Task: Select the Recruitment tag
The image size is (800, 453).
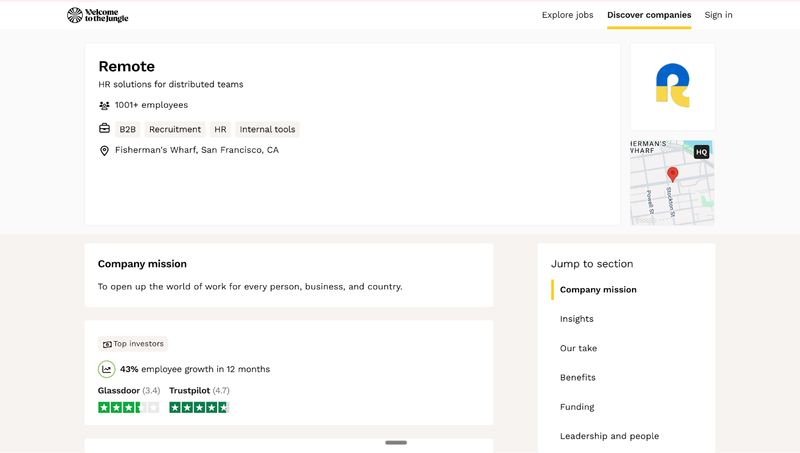Action: tap(175, 129)
